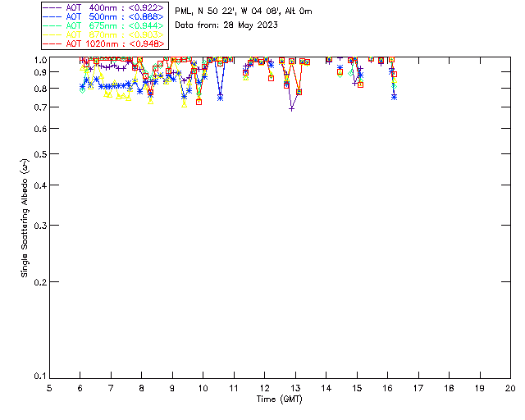Click the 0.1 y-axis tick label
The width and height of the screenshot is (525, 420).
tap(40, 377)
